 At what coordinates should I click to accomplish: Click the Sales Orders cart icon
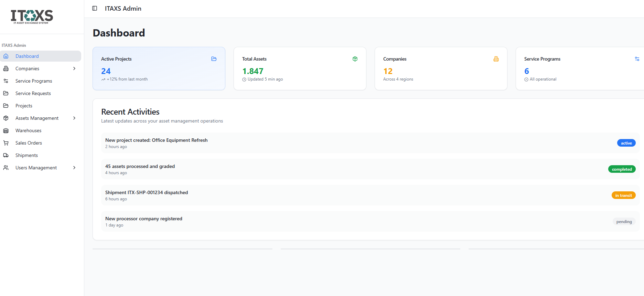click(6, 143)
